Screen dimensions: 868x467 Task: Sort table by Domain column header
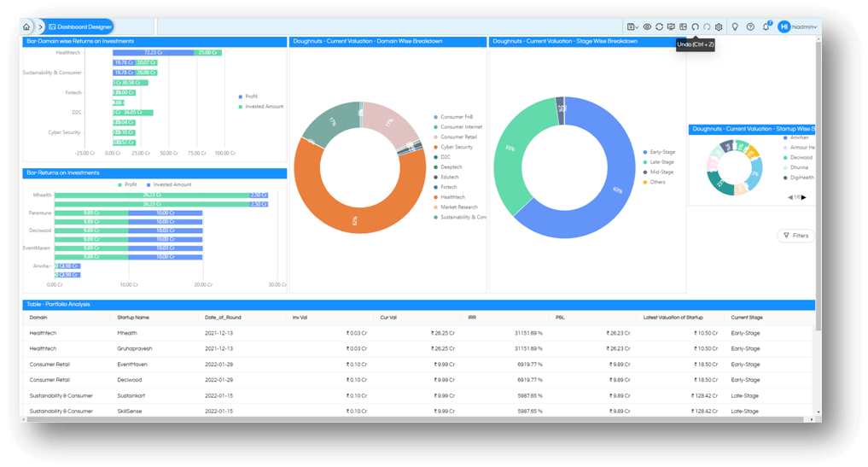38,318
